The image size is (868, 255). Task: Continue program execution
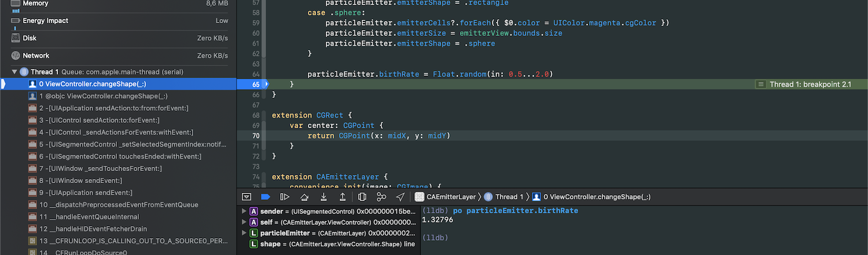pos(285,197)
